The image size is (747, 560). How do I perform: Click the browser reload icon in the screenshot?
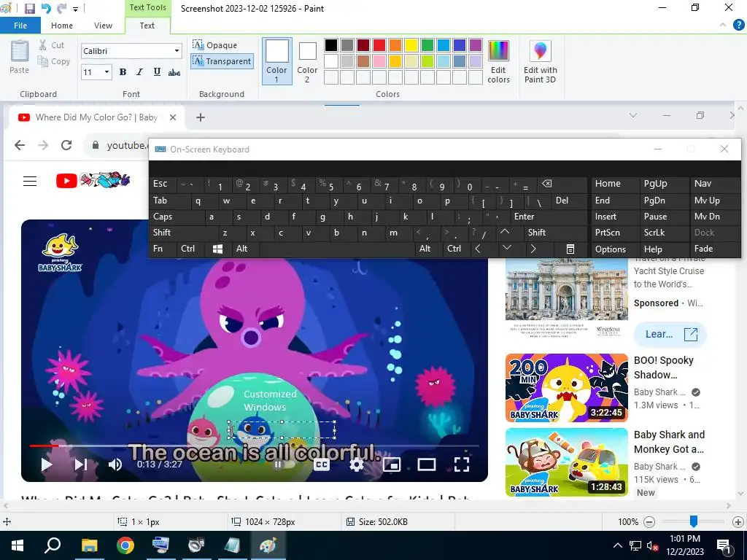[66, 145]
